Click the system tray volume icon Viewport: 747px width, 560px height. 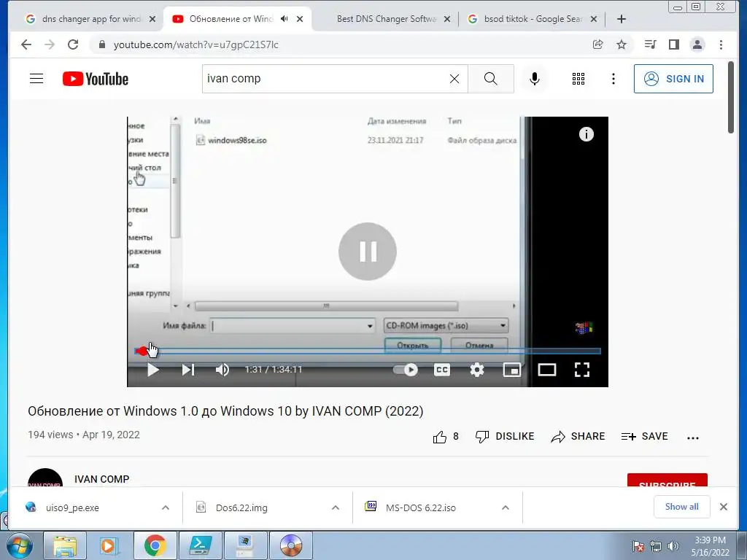tap(673, 546)
